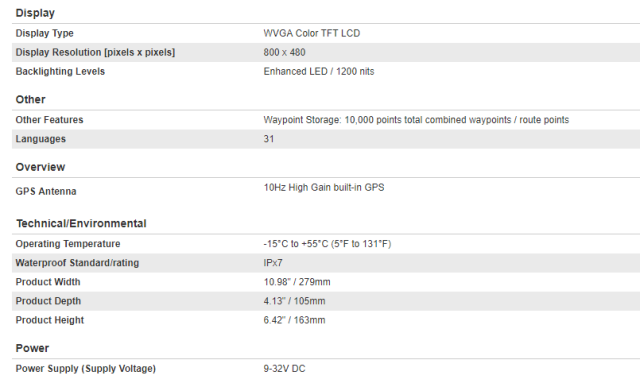The height and width of the screenshot is (387, 640).
Task: Select the Product Height label
Action: click(x=50, y=320)
